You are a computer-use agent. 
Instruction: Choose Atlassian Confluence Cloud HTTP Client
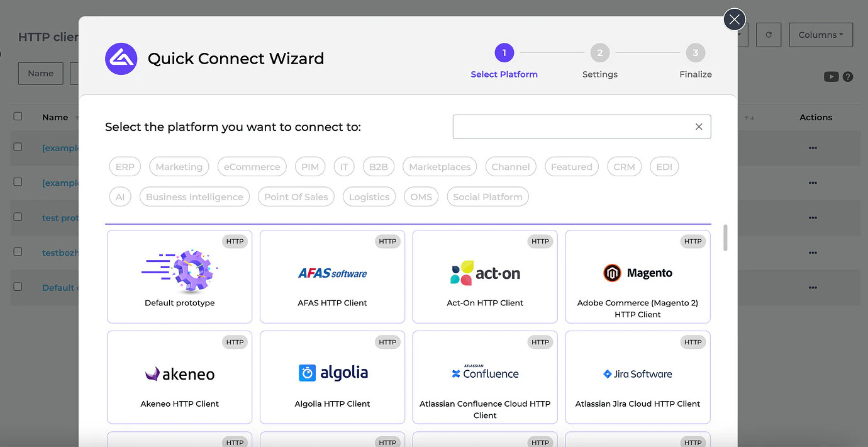tap(485, 377)
